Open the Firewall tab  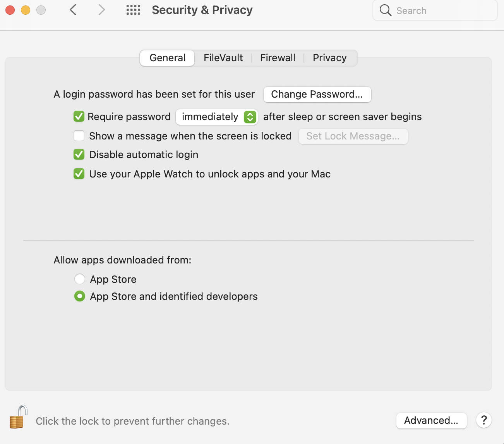point(278,58)
